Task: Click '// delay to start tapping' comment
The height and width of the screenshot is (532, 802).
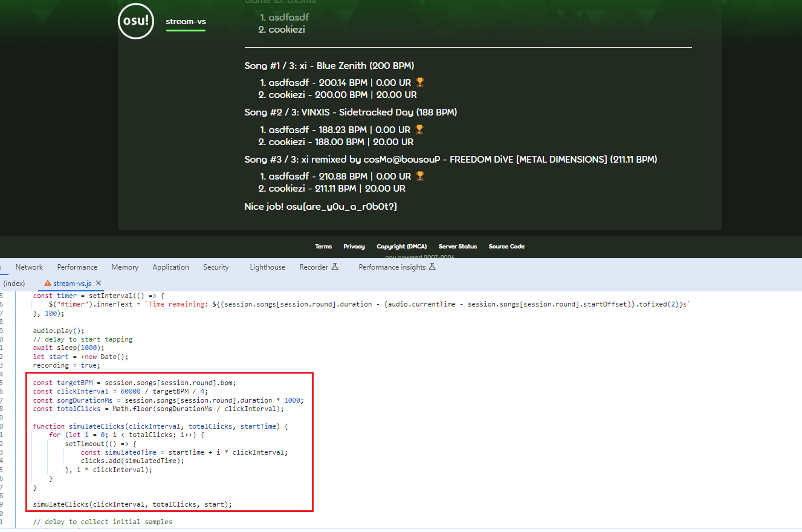Action: click(83, 340)
